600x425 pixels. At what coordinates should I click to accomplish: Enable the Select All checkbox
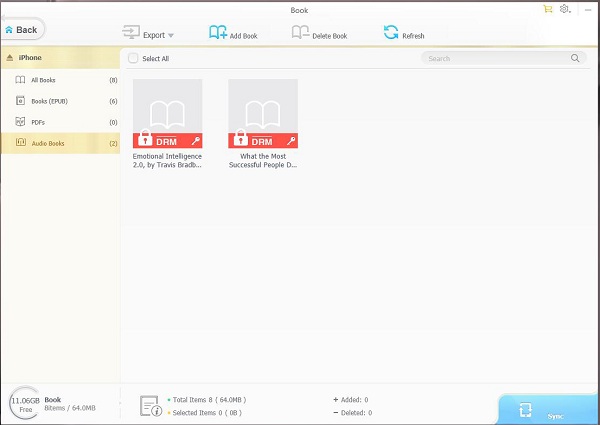pos(133,59)
